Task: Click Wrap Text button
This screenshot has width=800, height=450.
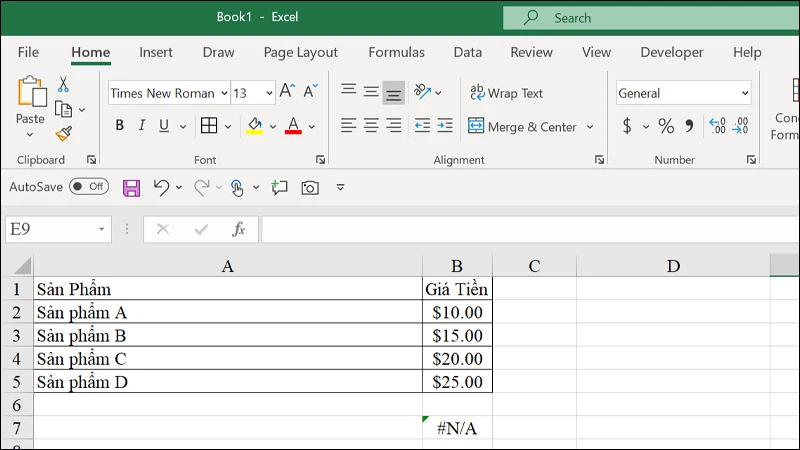Action: (x=506, y=93)
